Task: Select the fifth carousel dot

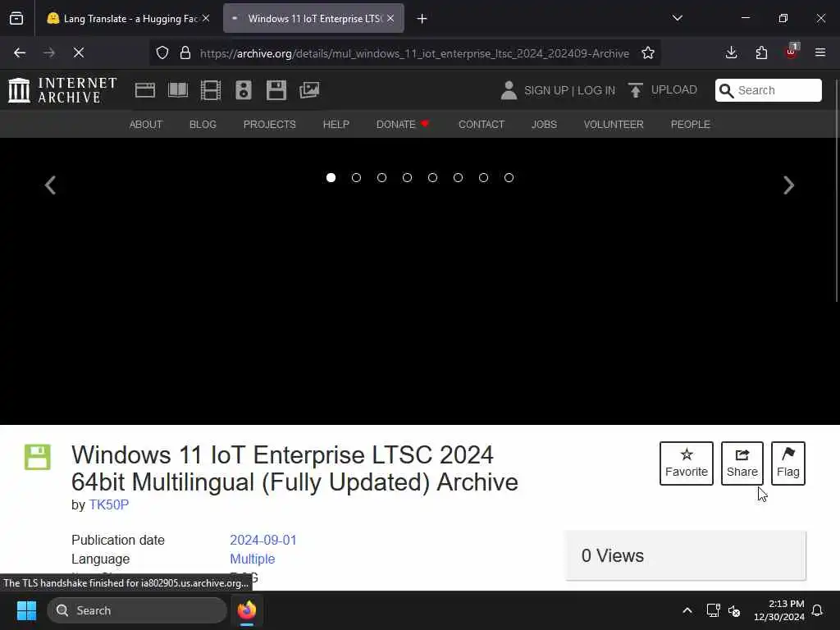Action: 433,178
